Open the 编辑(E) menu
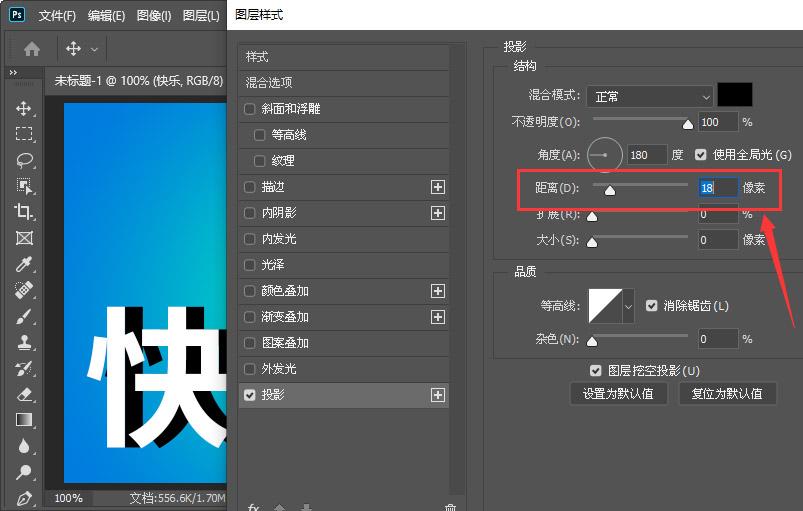The image size is (803, 511). pos(106,16)
